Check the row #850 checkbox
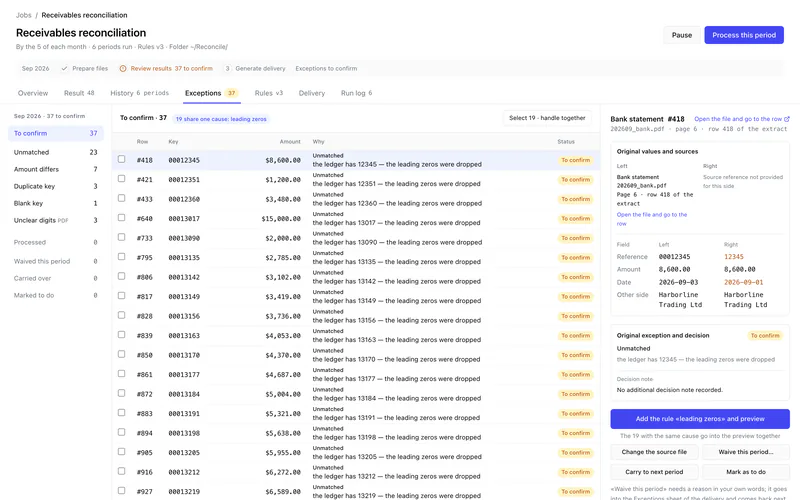Viewport: 800px width, 500px height. tap(121, 354)
